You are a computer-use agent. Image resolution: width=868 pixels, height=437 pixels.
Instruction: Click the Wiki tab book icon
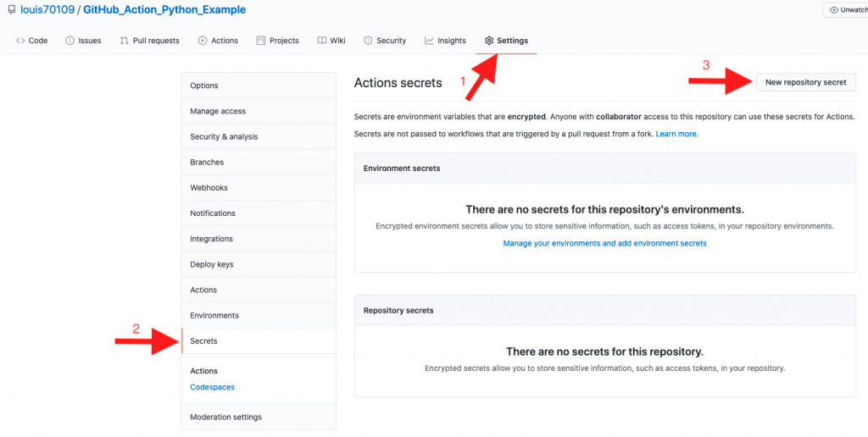(321, 41)
